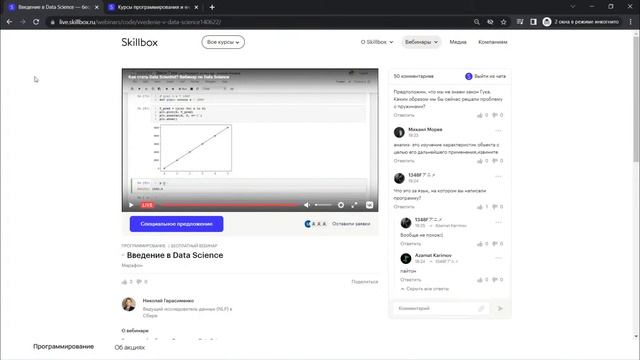Screen dimensions: 640x360
Task: Dislike the comment asking about the programming language
Action: (x=495, y=207)
